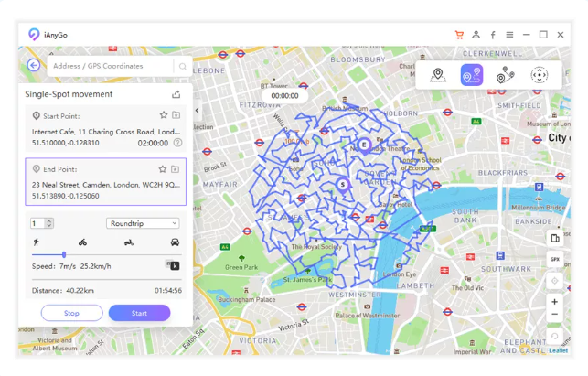Viewport: 588px width, 376px height.
Task: Open the Facebook link in title bar
Action: (493, 35)
